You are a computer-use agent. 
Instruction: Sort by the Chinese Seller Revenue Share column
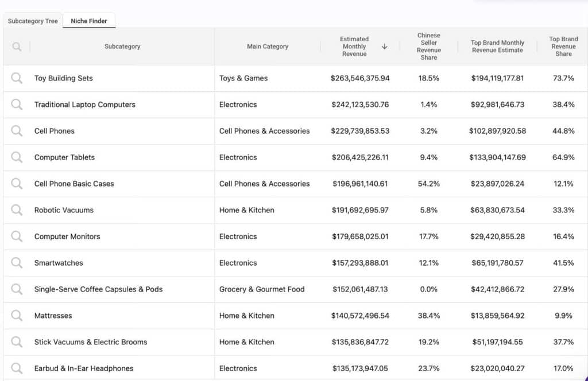pos(428,46)
